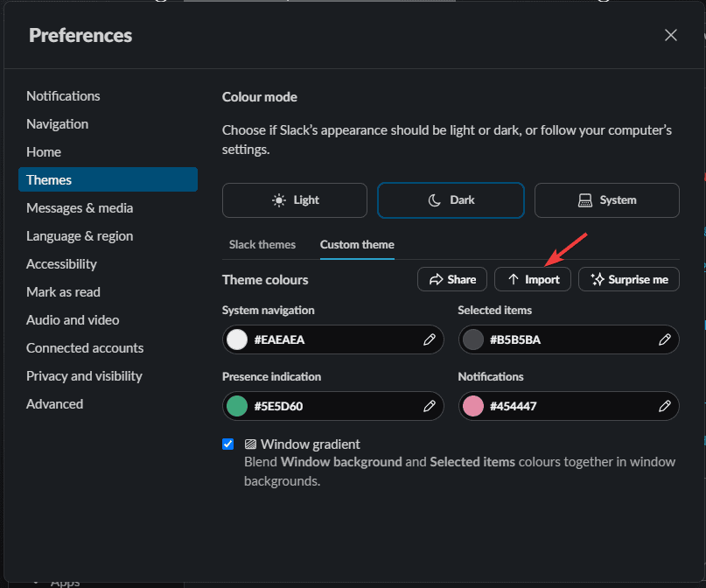Select Light colour mode
The width and height of the screenshot is (706, 588).
point(295,199)
